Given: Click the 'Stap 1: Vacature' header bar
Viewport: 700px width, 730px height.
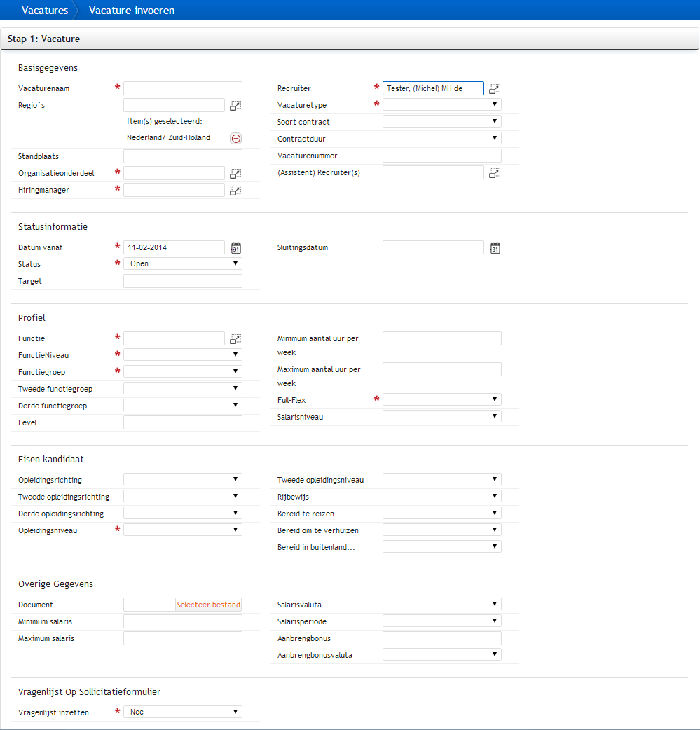Looking at the screenshot, I should 350,39.
